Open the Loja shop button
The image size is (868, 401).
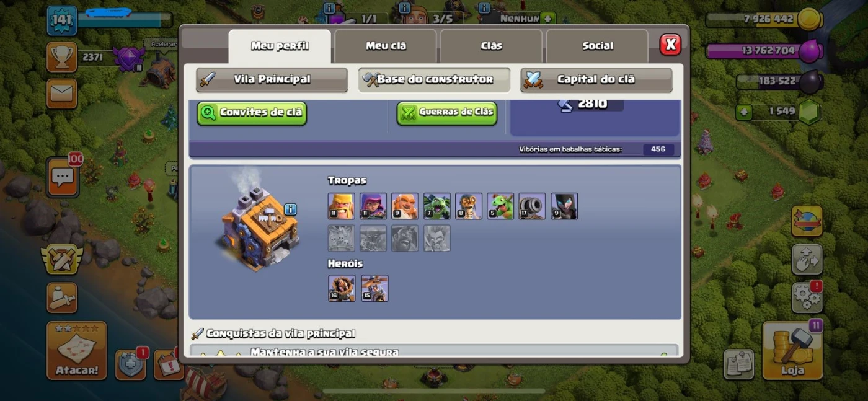(x=792, y=350)
